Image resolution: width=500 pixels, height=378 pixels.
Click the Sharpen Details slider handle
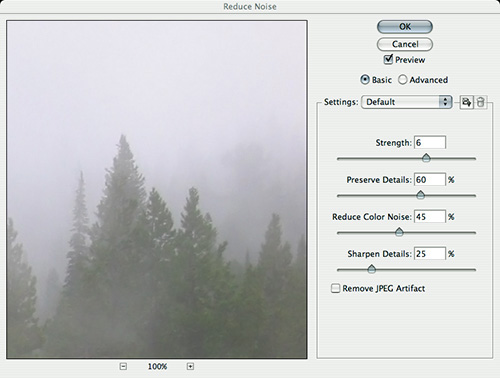tap(372, 269)
